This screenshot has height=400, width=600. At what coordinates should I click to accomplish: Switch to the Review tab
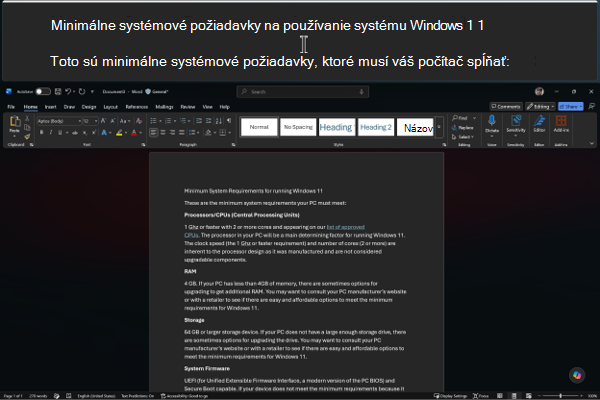[x=188, y=107]
